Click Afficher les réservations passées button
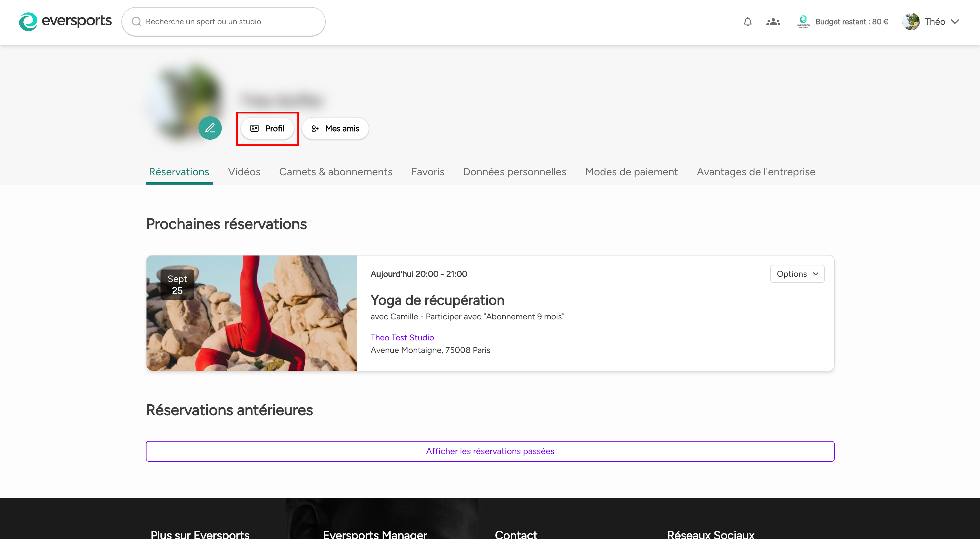 (490, 451)
